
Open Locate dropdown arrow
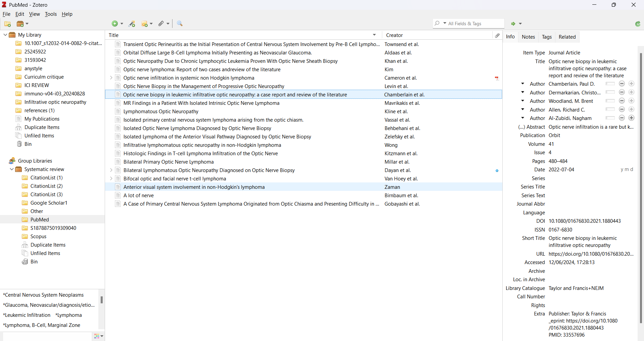[x=521, y=24]
